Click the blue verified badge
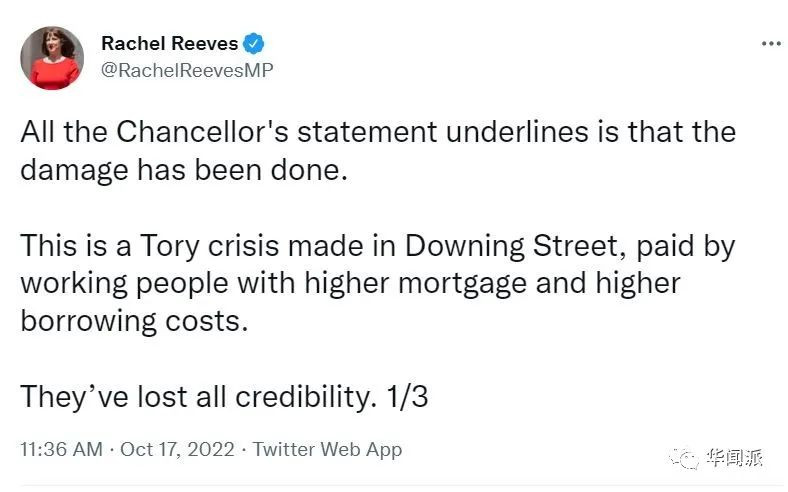The height and width of the screenshot is (492, 788). [255, 44]
